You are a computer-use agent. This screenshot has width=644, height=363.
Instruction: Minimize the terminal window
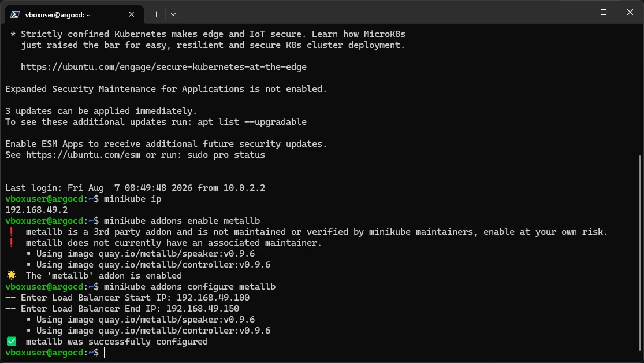pos(577,12)
